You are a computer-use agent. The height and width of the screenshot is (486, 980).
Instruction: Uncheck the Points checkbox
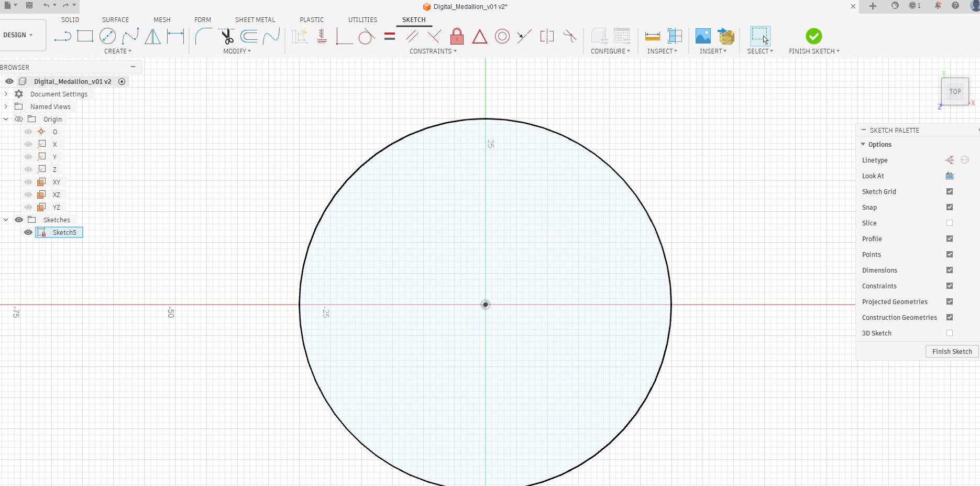pyautogui.click(x=950, y=255)
